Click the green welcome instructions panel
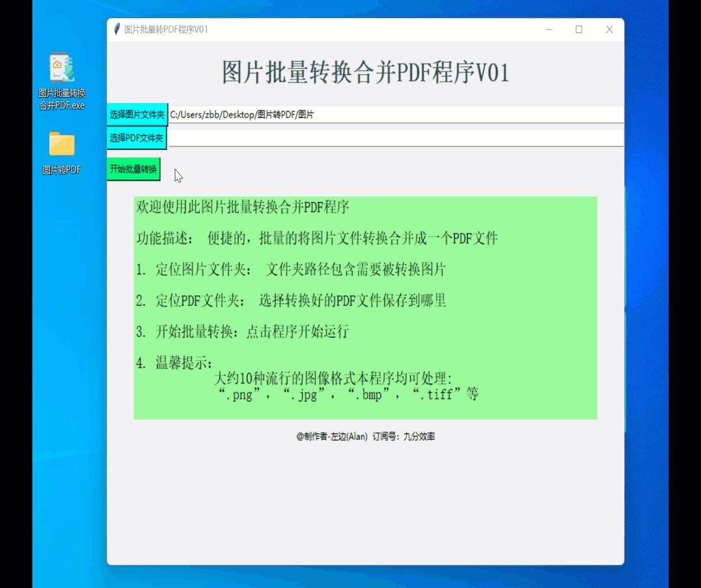Screen dimensions: 701x588 (x=365, y=308)
